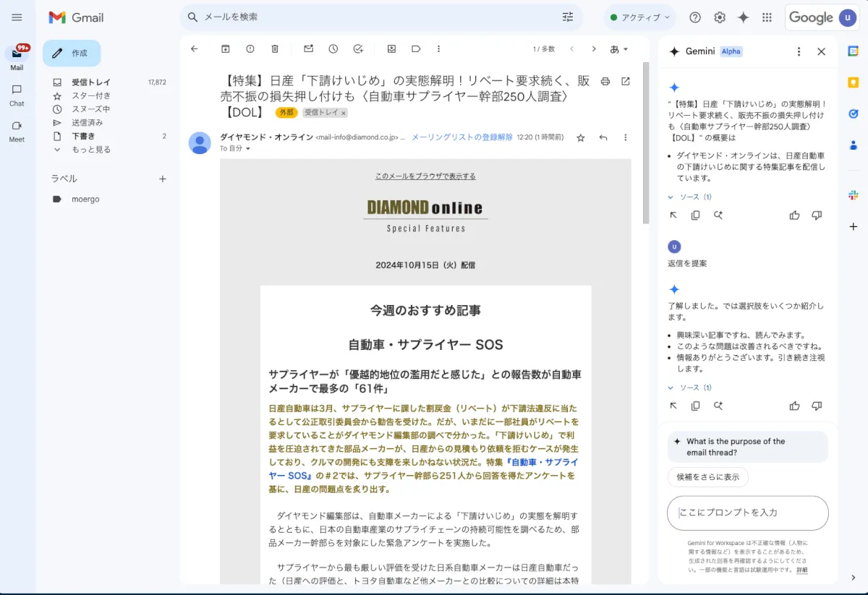Open Gmail settings gear
868x595 pixels.
[719, 17]
